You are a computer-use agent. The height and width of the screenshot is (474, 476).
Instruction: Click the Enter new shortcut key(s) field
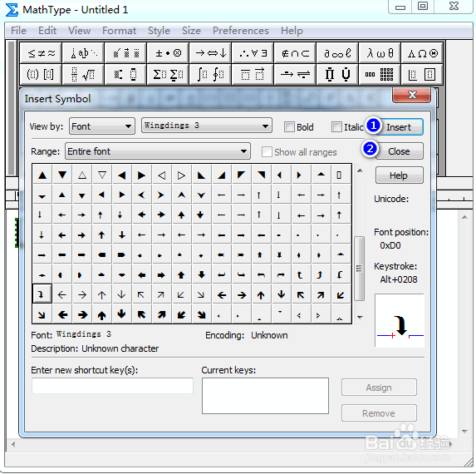tap(112, 386)
